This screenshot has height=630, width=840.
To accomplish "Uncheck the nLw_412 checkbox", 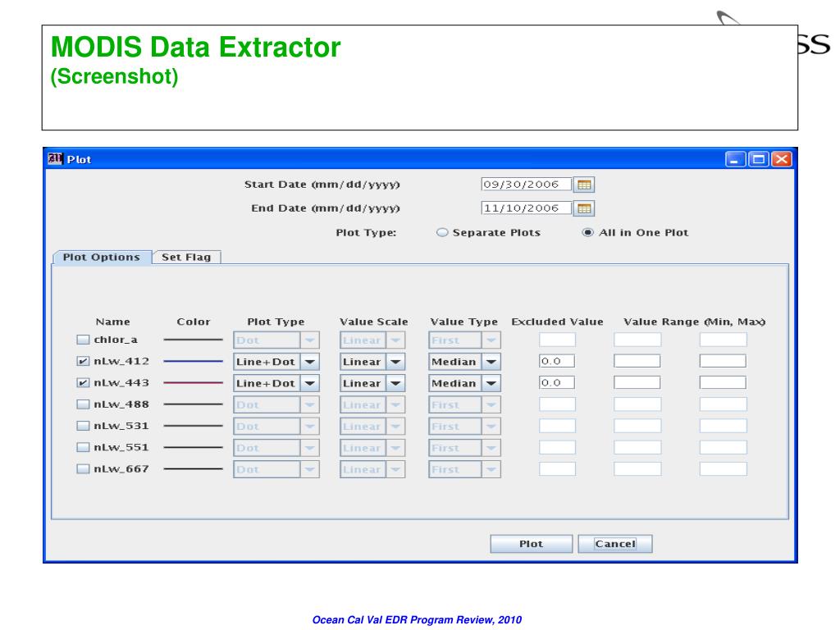I will tap(83, 361).
